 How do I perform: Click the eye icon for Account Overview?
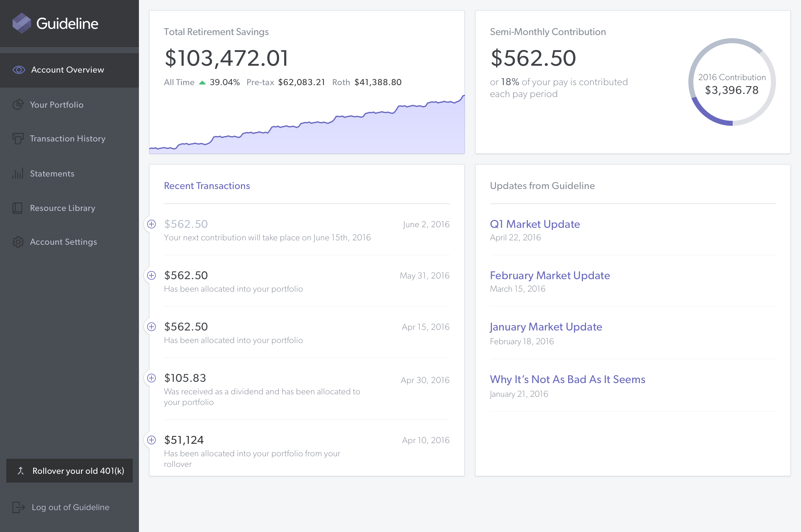click(x=19, y=70)
